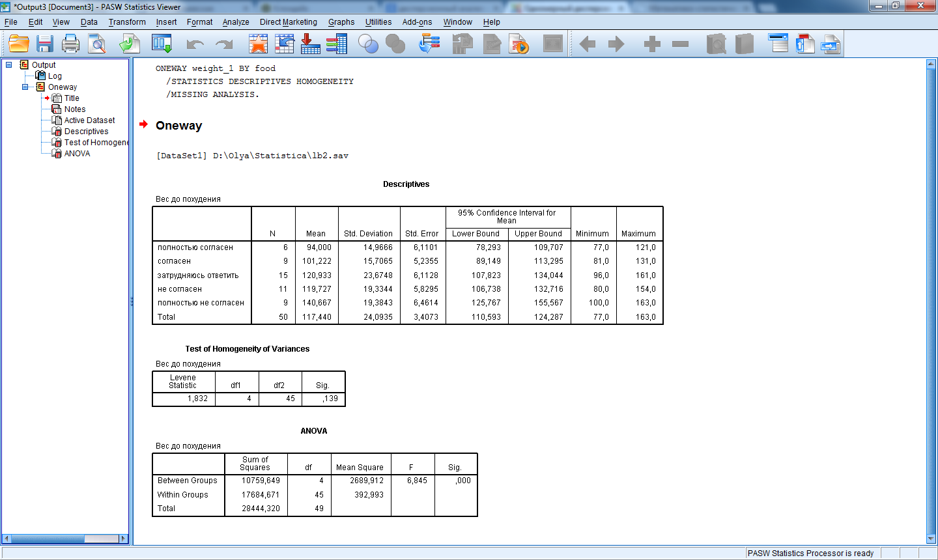
Task: Open the Help menu
Action: click(x=492, y=22)
